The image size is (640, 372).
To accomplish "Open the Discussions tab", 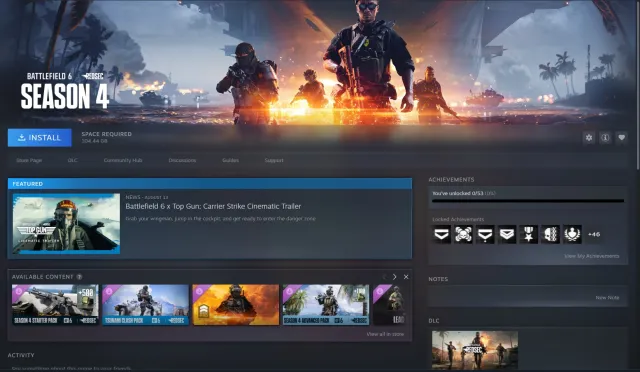I will pyautogui.click(x=182, y=160).
